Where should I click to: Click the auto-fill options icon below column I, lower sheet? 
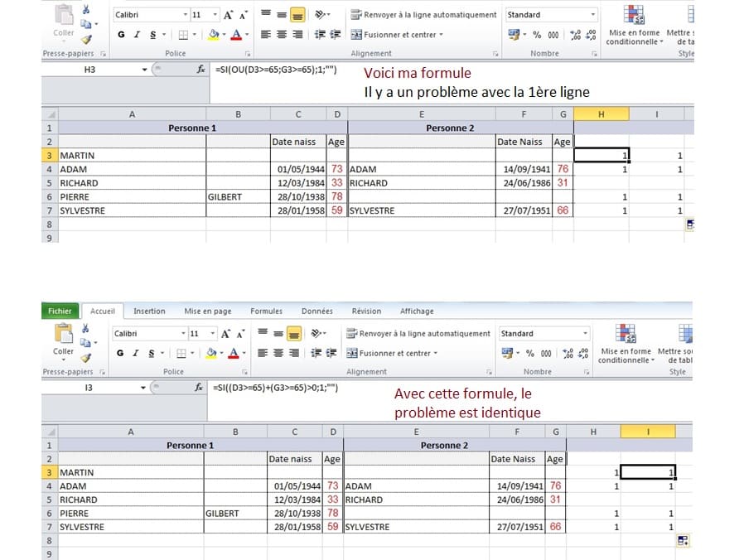[x=684, y=541]
